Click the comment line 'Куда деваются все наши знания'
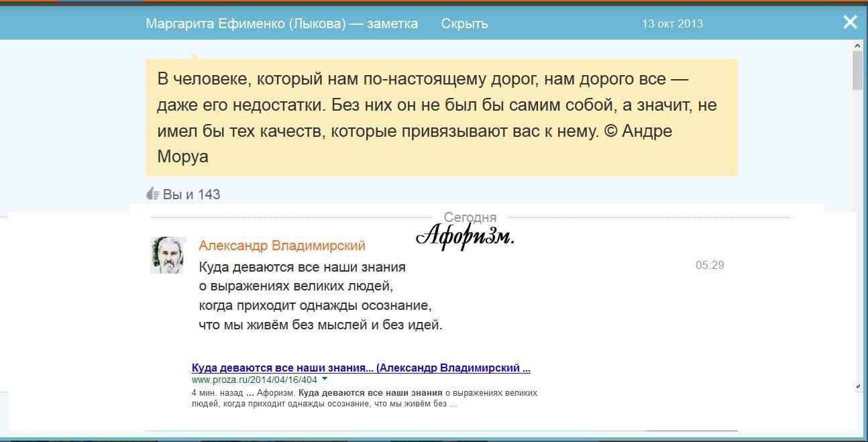The height and width of the screenshot is (442, 868). tap(303, 267)
